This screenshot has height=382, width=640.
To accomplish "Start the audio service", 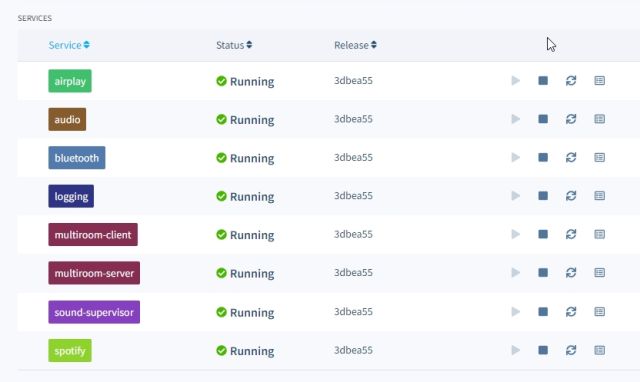I will point(516,119).
